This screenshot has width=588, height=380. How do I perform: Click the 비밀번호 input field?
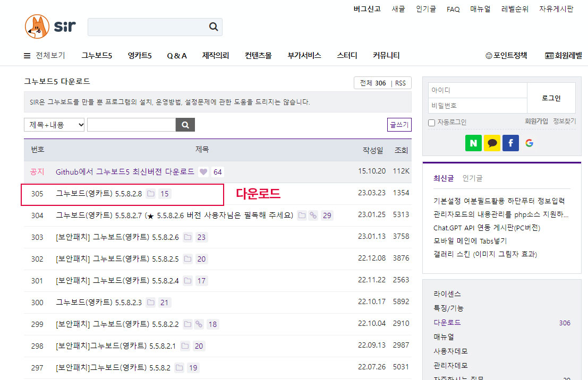[x=478, y=106]
